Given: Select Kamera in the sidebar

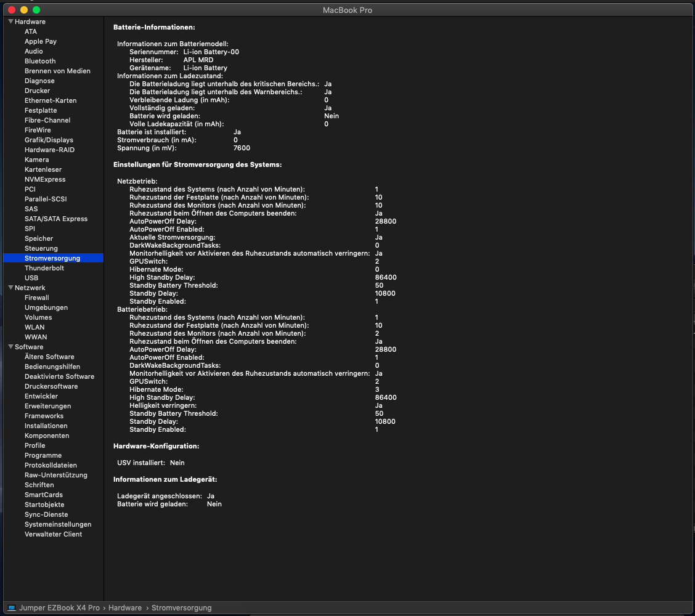Looking at the screenshot, I should (37, 160).
